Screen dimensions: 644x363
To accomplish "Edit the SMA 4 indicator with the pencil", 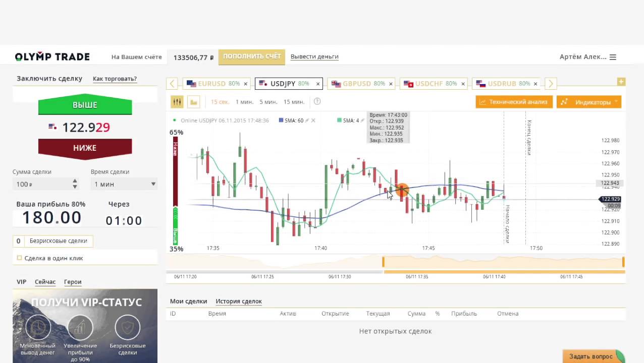I will (363, 120).
